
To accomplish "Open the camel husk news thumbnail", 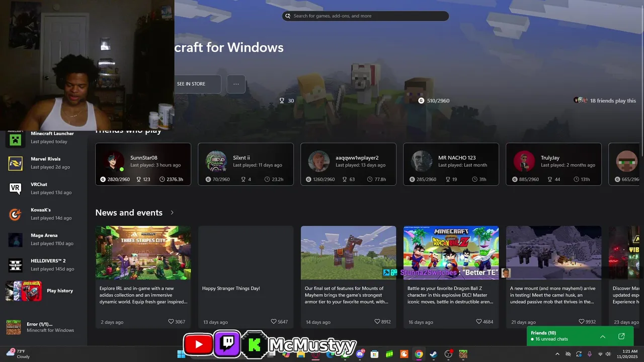I will 553,252.
